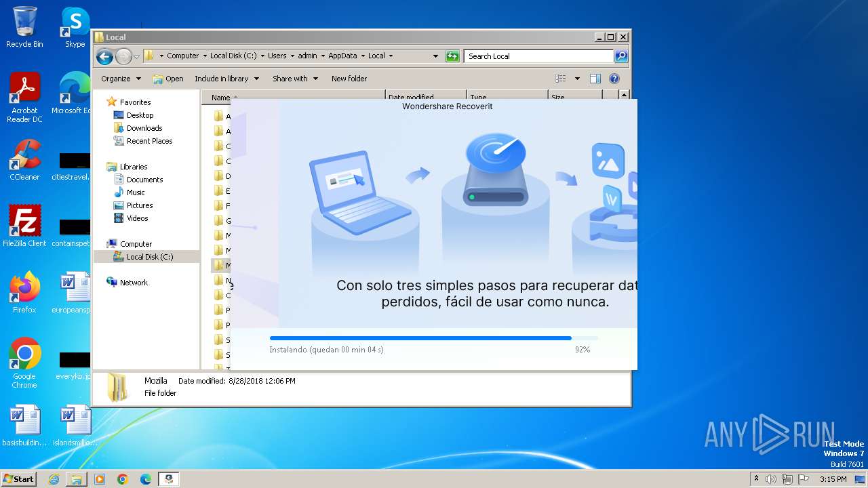Select Desktop under Favorites
Image resolution: width=868 pixels, height=488 pixels.
coord(140,115)
